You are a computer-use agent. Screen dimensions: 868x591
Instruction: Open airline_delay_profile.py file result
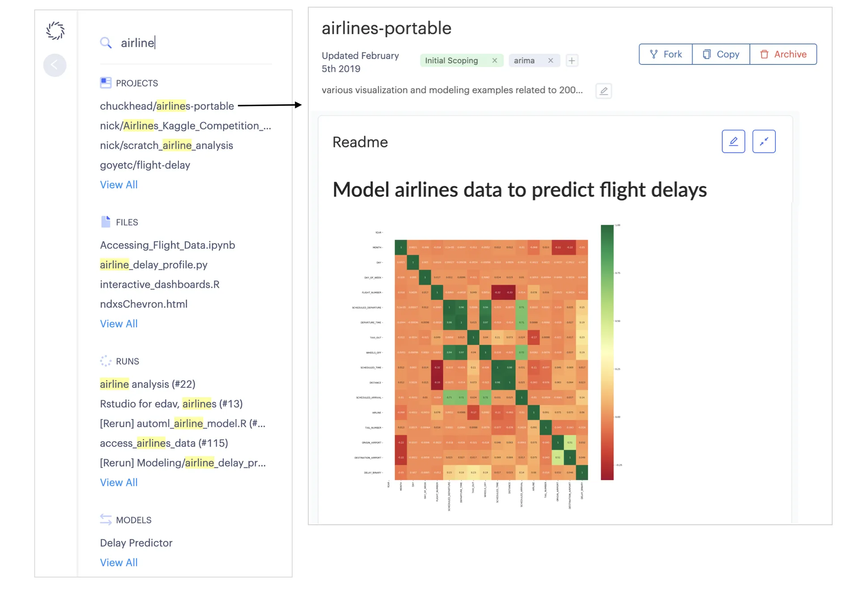pos(153,265)
